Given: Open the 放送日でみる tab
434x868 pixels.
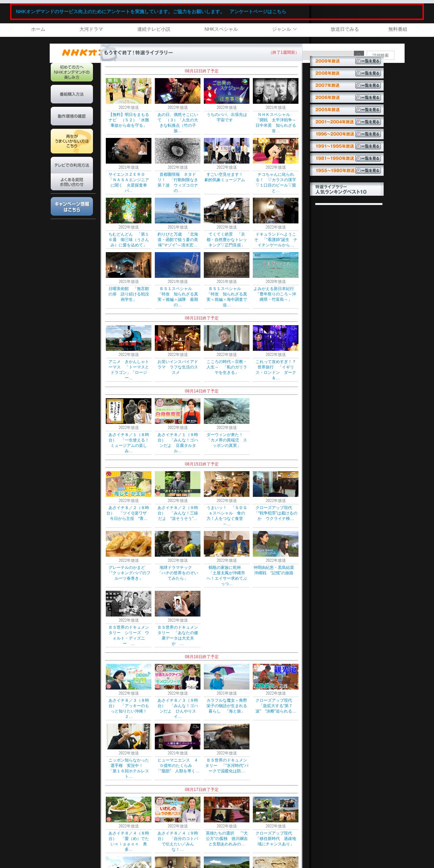Looking at the screenshot, I should tap(344, 29).
